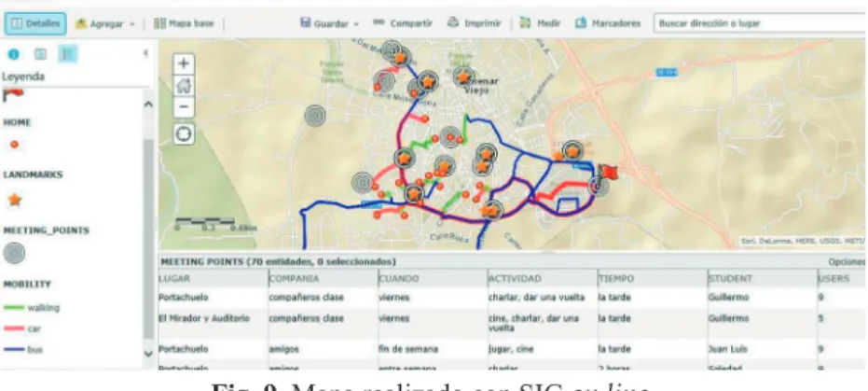Click the home default extent button
The width and height of the screenshot is (868, 391).
click(x=184, y=85)
